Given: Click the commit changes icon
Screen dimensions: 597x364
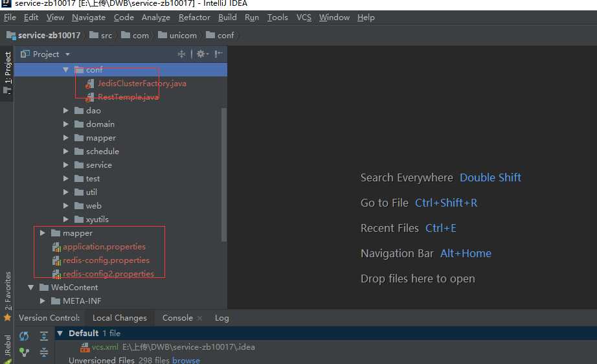Looking at the screenshot, I should pos(24,352).
